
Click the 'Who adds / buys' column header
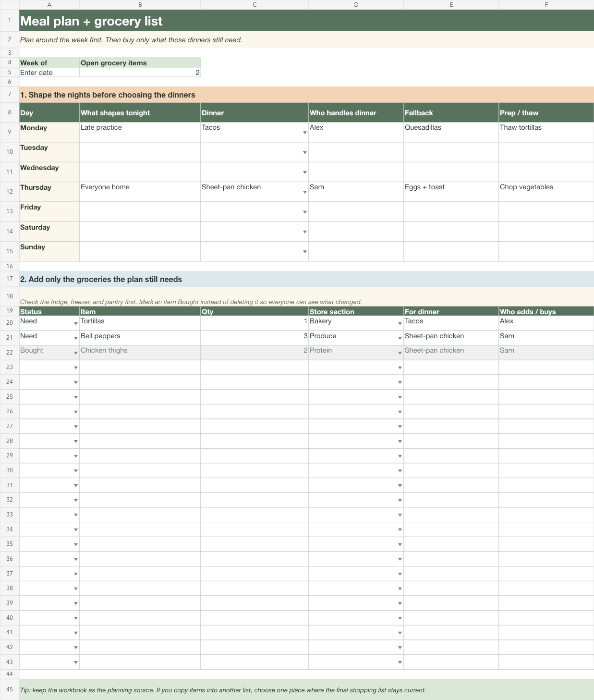coord(546,311)
